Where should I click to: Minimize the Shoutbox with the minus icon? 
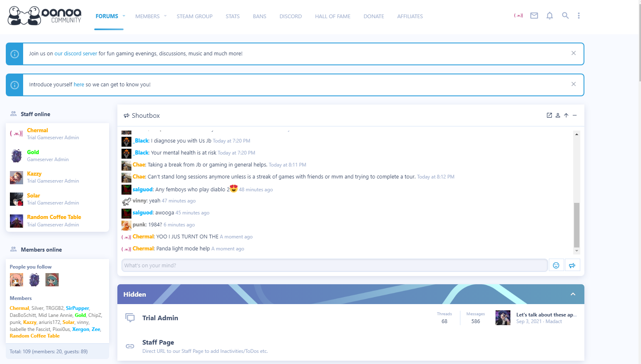click(x=574, y=115)
